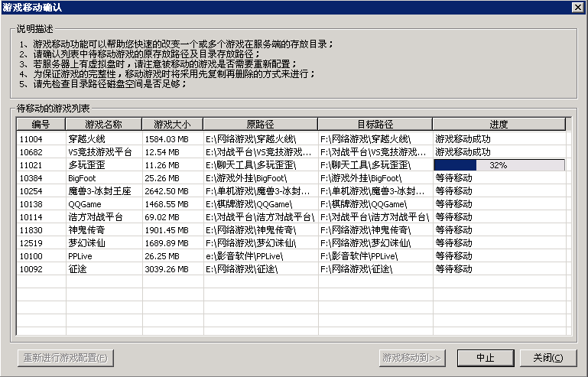Viewport: 588px width, 377px height.
Task: Click the 游戏移动到>> button
Action: [411, 358]
